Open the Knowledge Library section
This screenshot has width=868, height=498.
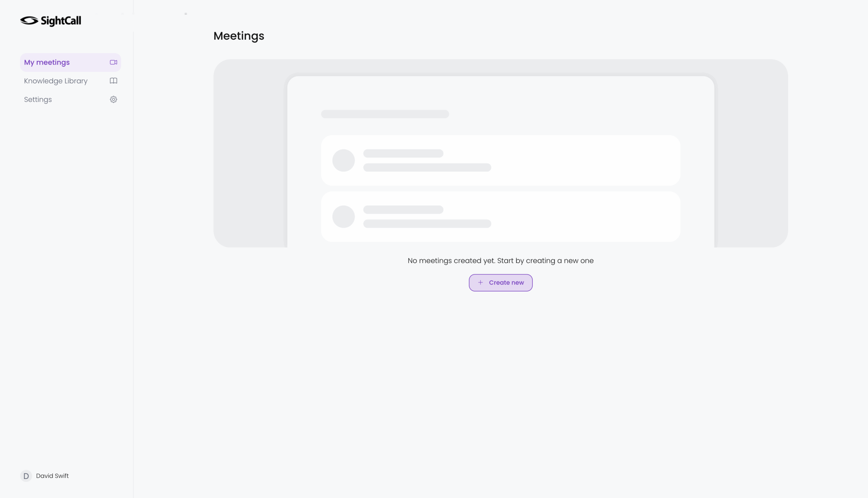pos(71,81)
